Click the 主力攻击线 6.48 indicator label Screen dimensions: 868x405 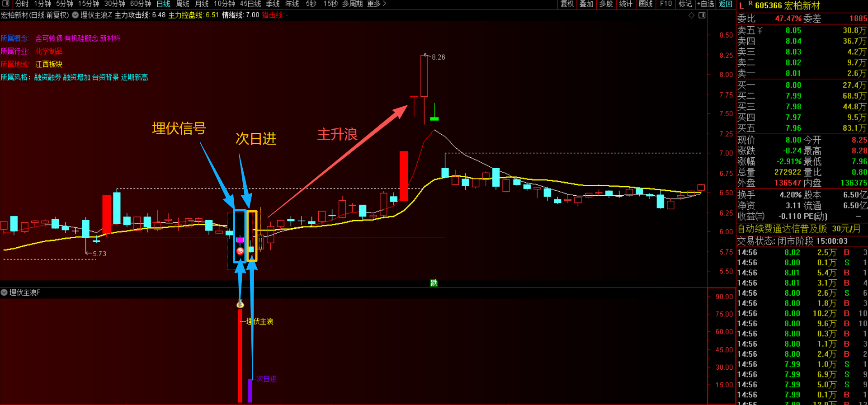click(140, 15)
